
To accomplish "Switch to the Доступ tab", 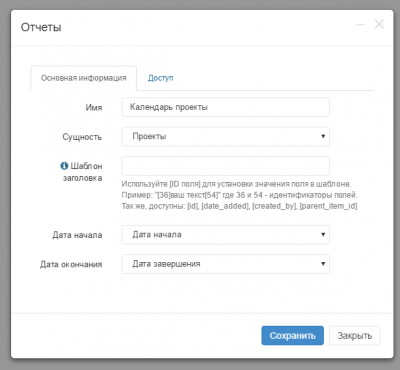I will tap(160, 78).
